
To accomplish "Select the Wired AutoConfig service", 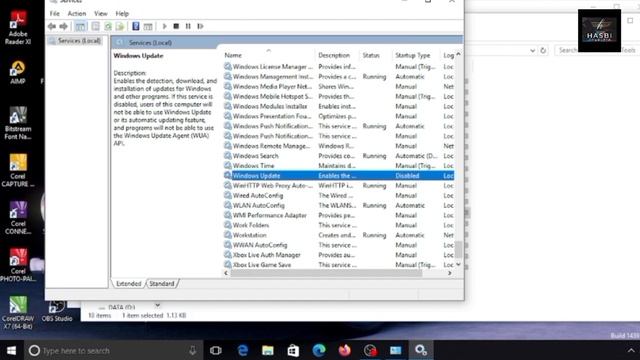I will tap(339, 196).
